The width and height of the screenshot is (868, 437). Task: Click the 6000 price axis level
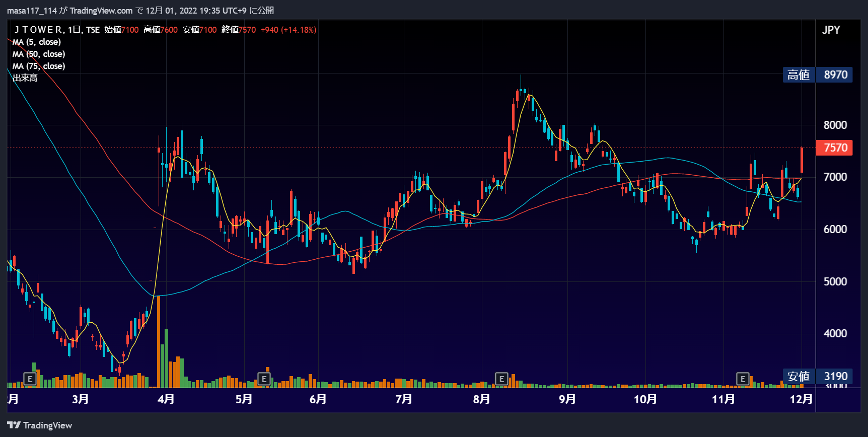tap(835, 229)
